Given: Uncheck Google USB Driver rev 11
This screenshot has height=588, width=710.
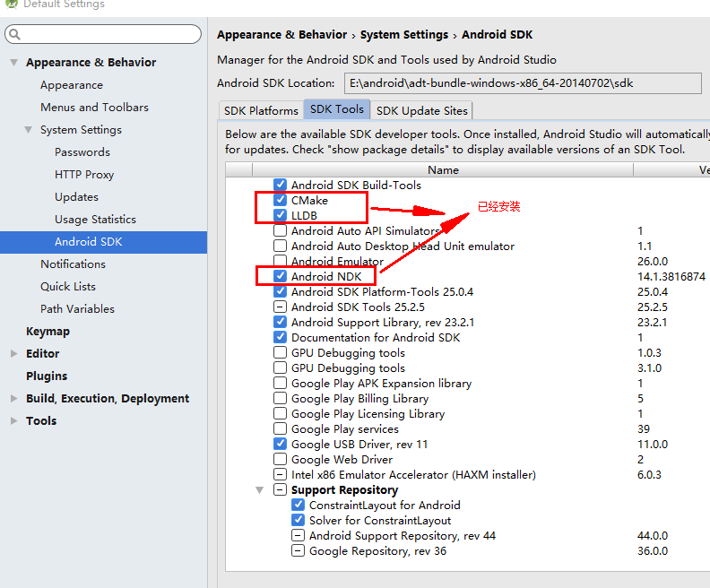Looking at the screenshot, I should pyautogui.click(x=281, y=444).
